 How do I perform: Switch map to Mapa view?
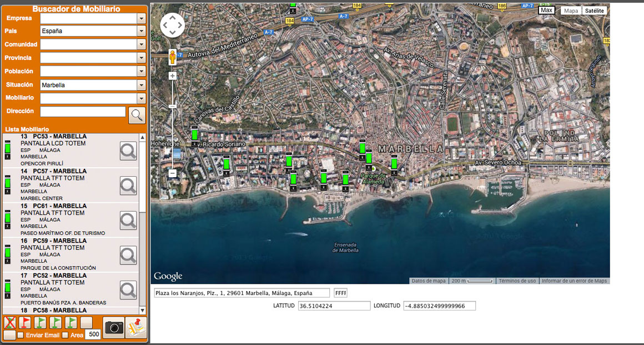[x=571, y=11]
